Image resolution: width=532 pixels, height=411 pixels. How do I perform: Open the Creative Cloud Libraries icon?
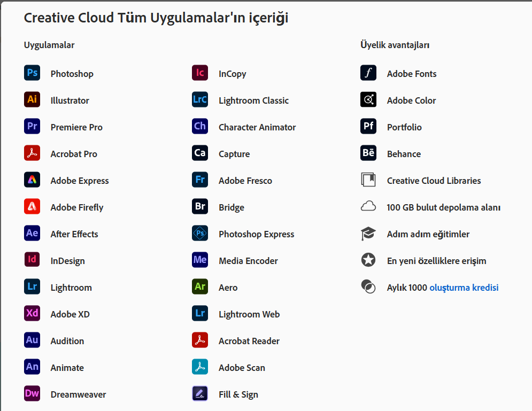(368, 180)
